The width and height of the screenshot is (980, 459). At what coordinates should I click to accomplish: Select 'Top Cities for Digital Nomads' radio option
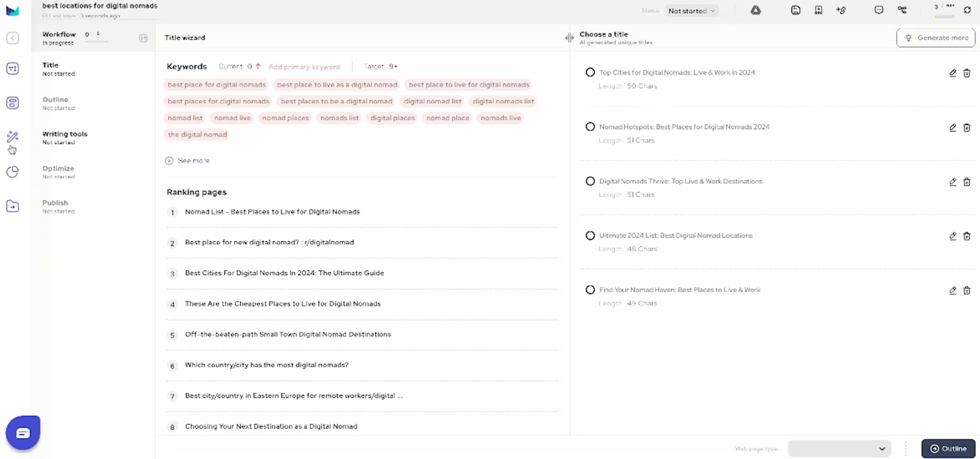(x=590, y=72)
